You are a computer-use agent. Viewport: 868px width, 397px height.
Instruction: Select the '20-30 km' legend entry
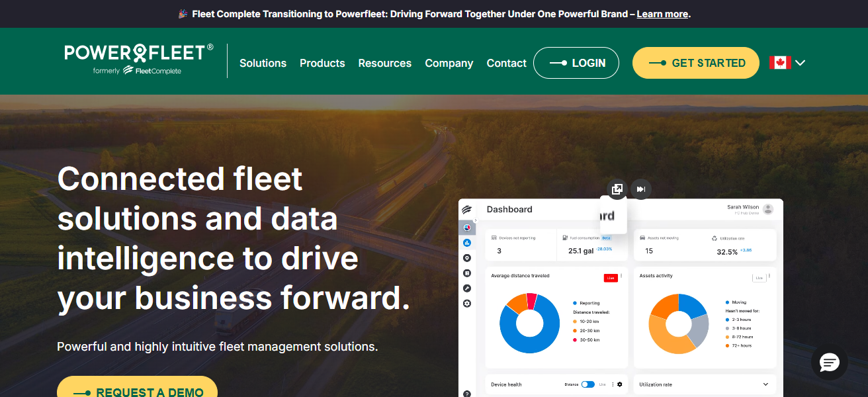(x=586, y=330)
